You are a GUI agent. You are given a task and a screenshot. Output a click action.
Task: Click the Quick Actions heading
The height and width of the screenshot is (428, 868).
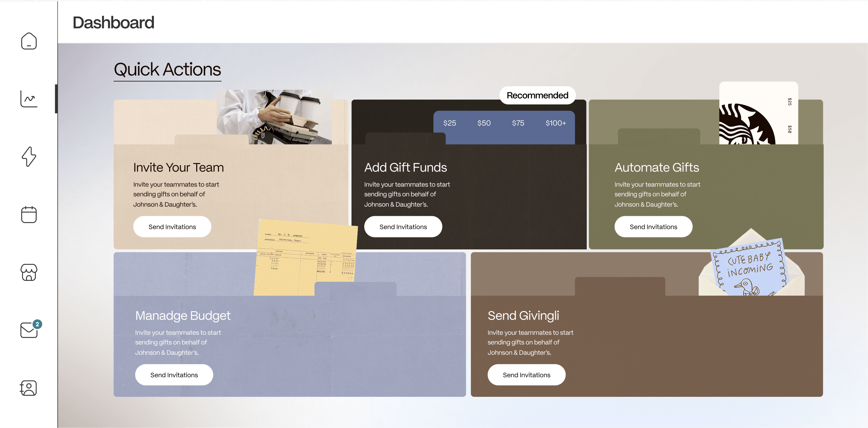pos(167,69)
